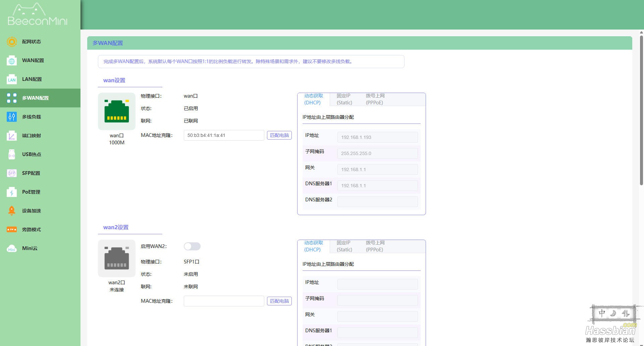
Task: Click wan 匹配电脑 button
Action: click(279, 135)
